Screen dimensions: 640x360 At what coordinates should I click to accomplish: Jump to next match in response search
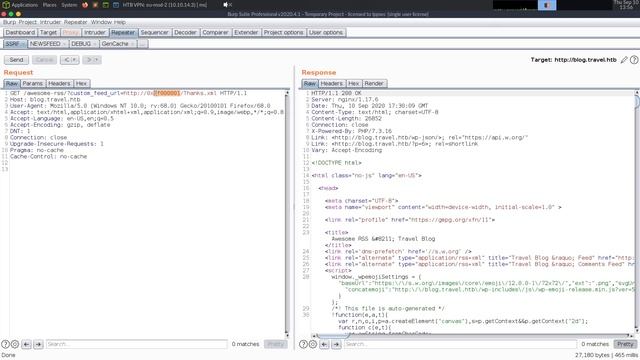[x=336, y=344]
